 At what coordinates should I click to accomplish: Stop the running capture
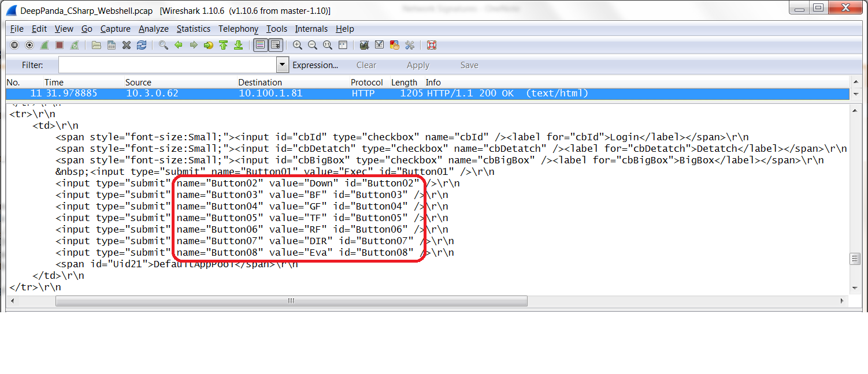coord(60,45)
